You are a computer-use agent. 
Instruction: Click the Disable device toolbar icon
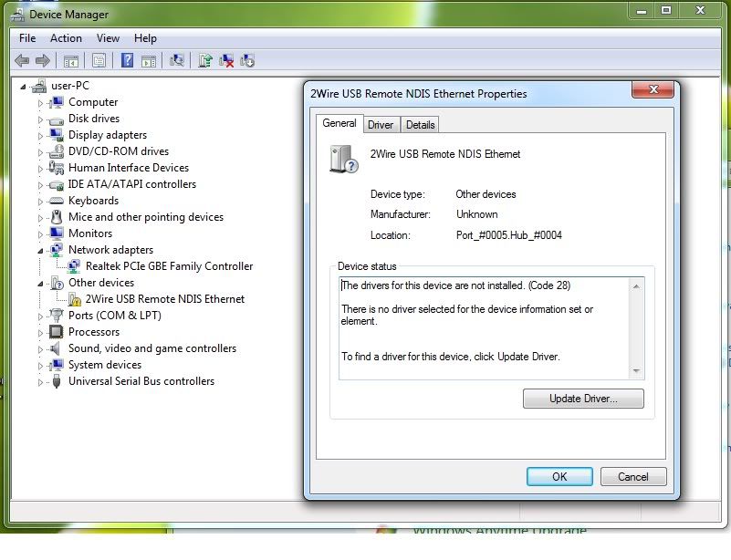coord(247,60)
